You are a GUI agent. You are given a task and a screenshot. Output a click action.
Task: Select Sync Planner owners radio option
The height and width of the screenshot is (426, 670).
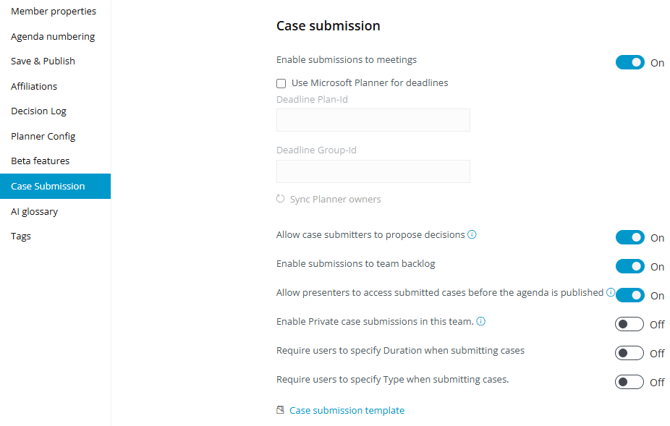click(281, 199)
